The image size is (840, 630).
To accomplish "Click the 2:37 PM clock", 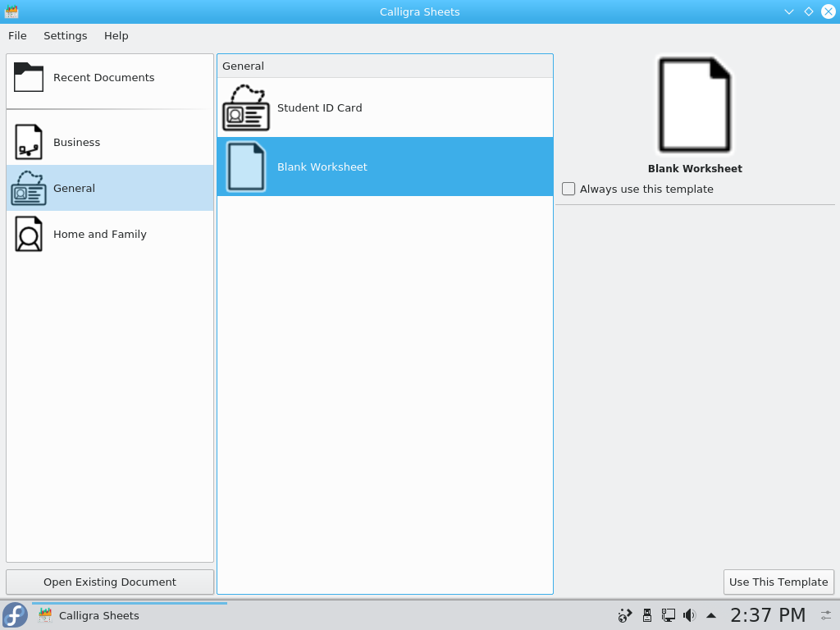I will pos(768,615).
